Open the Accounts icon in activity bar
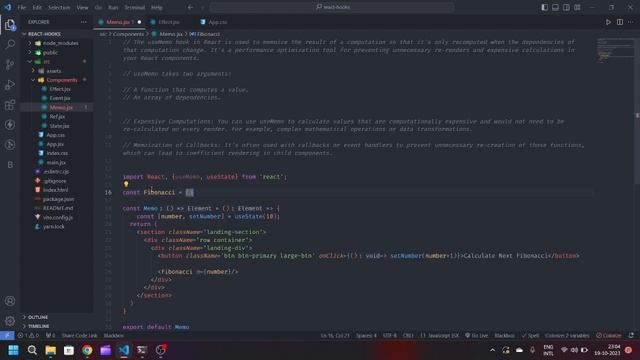The width and height of the screenshot is (640, 360). (10, 301)
